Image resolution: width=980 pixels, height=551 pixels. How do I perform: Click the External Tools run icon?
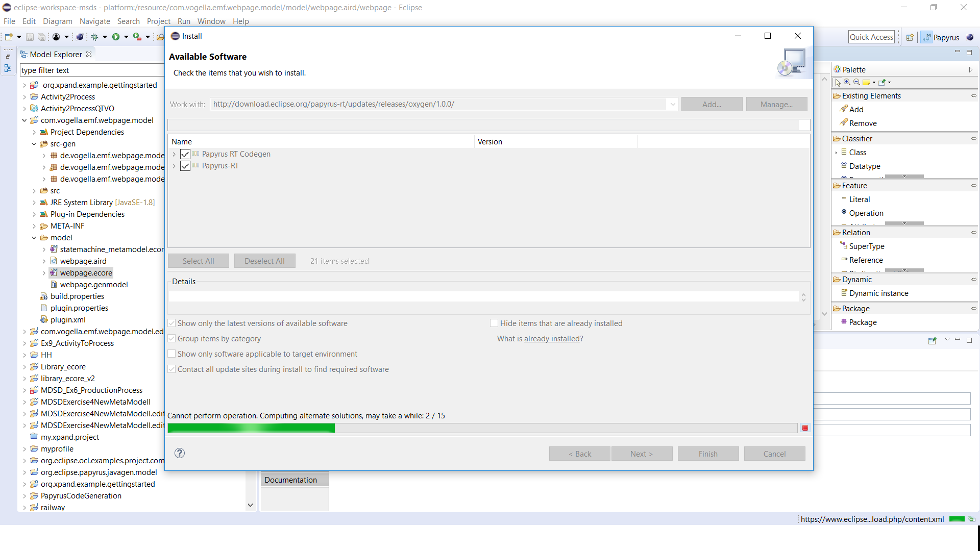(137, 37)
